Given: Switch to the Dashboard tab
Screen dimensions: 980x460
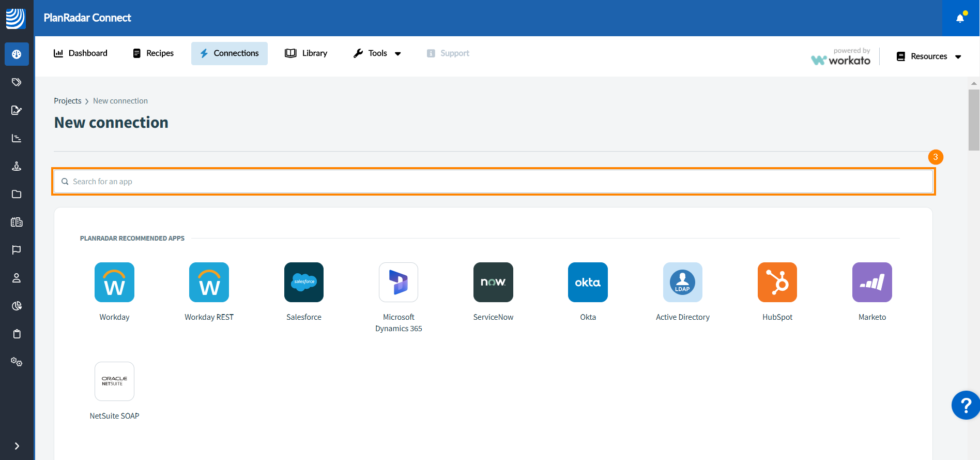Looking at the screenshot, I should pos(81,53).
